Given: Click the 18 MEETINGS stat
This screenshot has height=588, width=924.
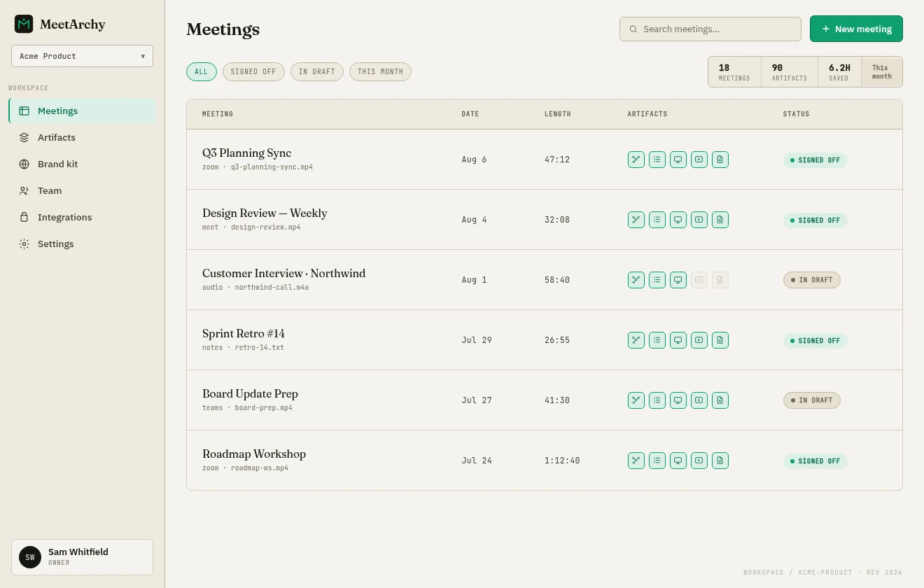Looking at the screenshot, I should [734, 72].
